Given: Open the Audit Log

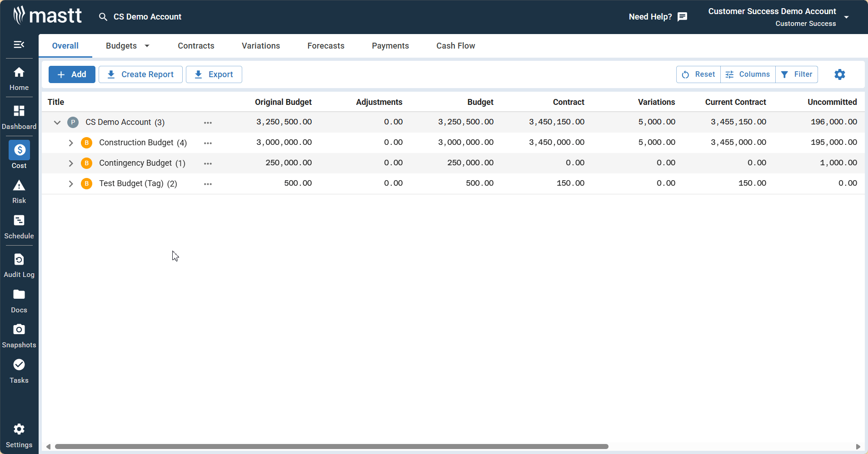Looking at the screenshot, I should pos(19,266).
